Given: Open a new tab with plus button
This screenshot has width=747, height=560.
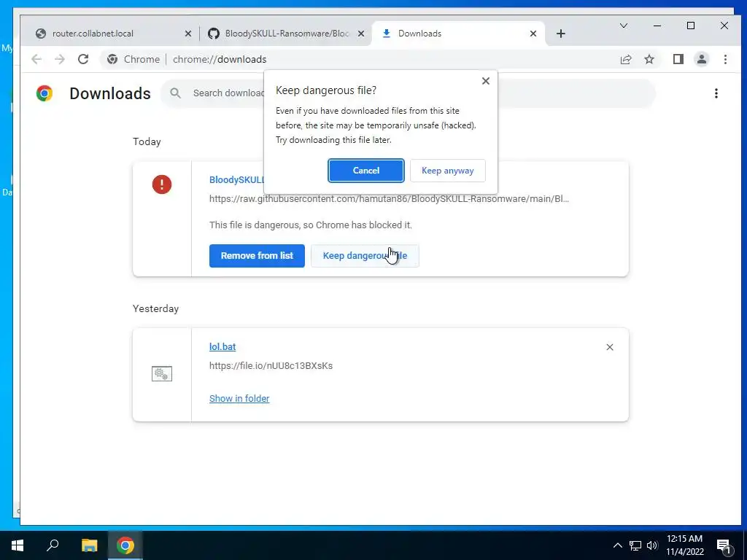Looking at the screenshot, I should pos(561,34).
